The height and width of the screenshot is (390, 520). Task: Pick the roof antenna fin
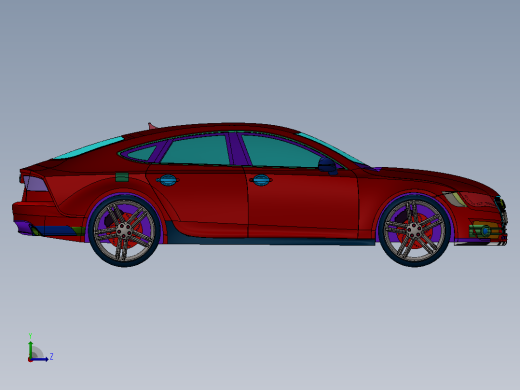pyautogui.click(x=152, y=126)
